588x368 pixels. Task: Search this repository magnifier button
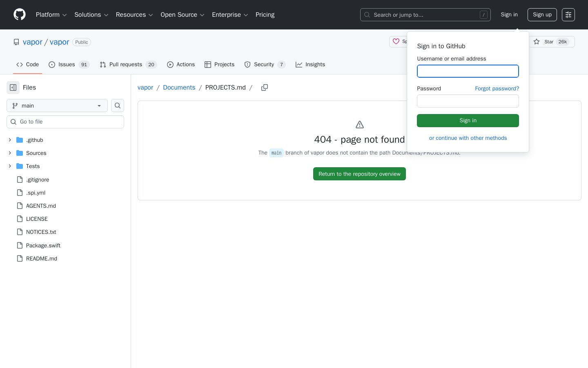118,105
